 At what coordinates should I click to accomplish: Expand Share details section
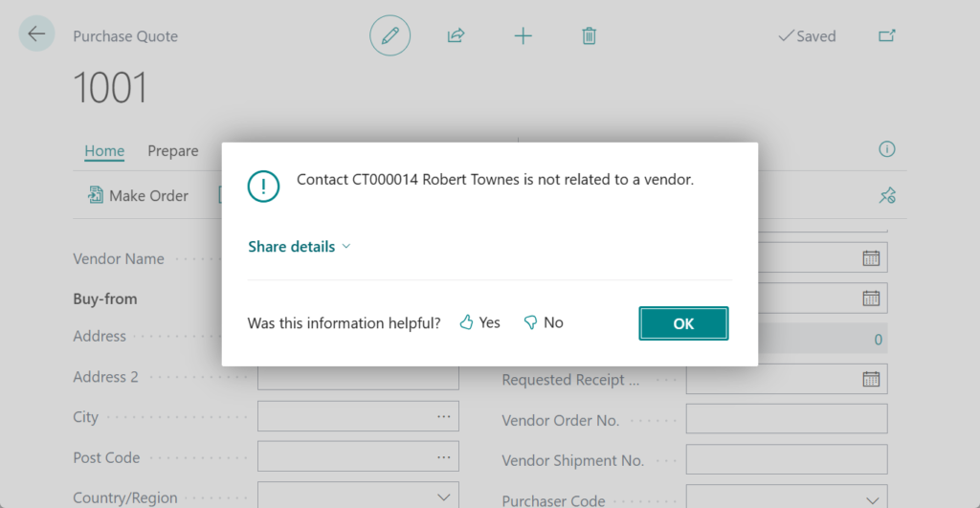click(300, 247)
